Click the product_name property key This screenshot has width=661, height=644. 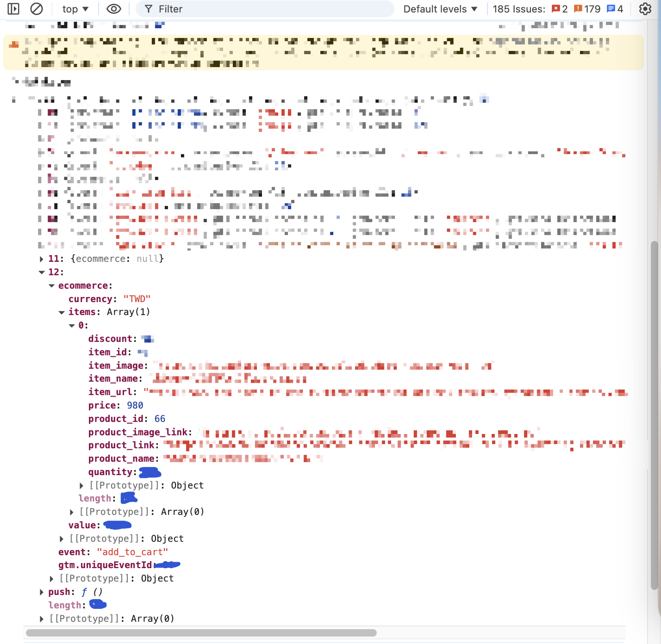tap(122, 458)
